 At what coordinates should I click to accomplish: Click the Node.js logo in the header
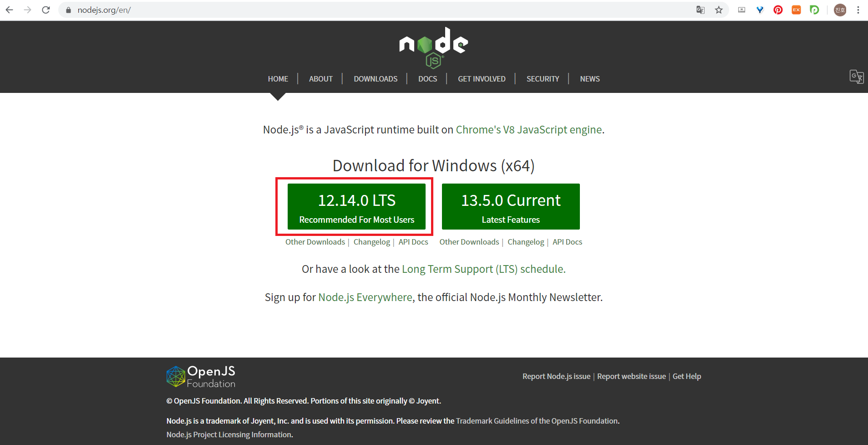[x=433, y=48]
